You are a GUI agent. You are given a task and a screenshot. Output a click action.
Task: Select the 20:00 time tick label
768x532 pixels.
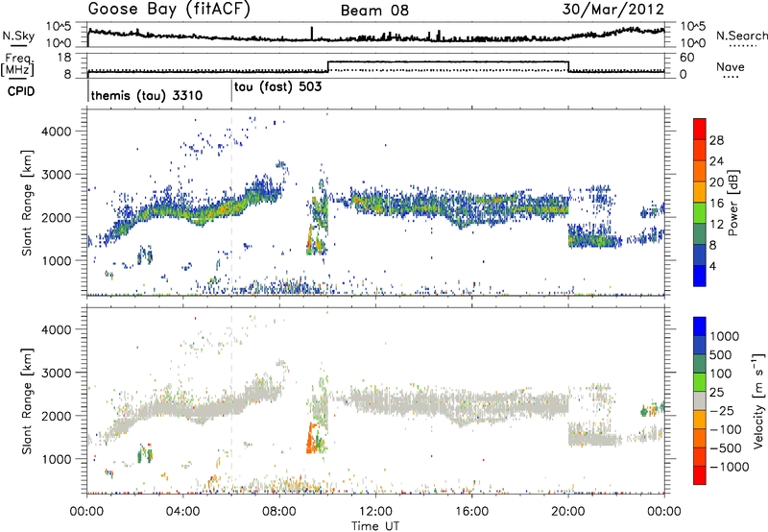(568, 512)
